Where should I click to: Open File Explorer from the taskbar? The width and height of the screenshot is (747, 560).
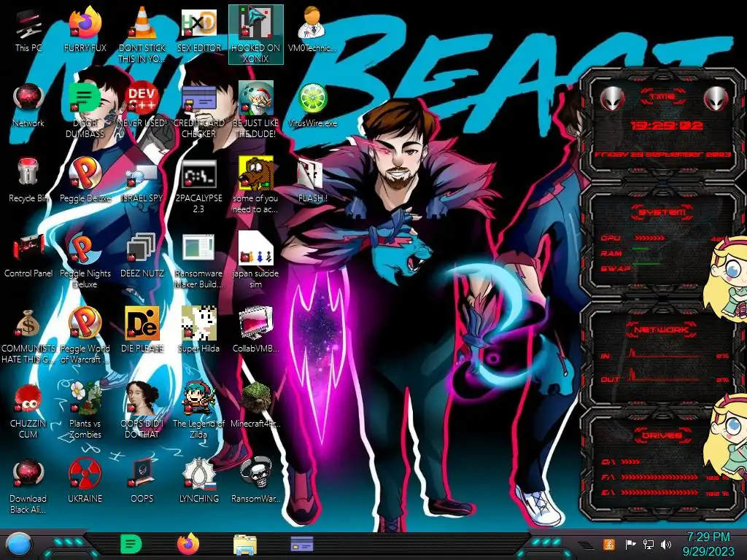point(245,545)
